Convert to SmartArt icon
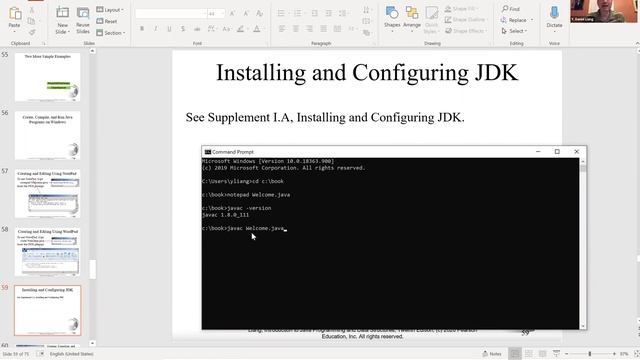This screenshot has height=360, width=640. click(x=367, y=32)
